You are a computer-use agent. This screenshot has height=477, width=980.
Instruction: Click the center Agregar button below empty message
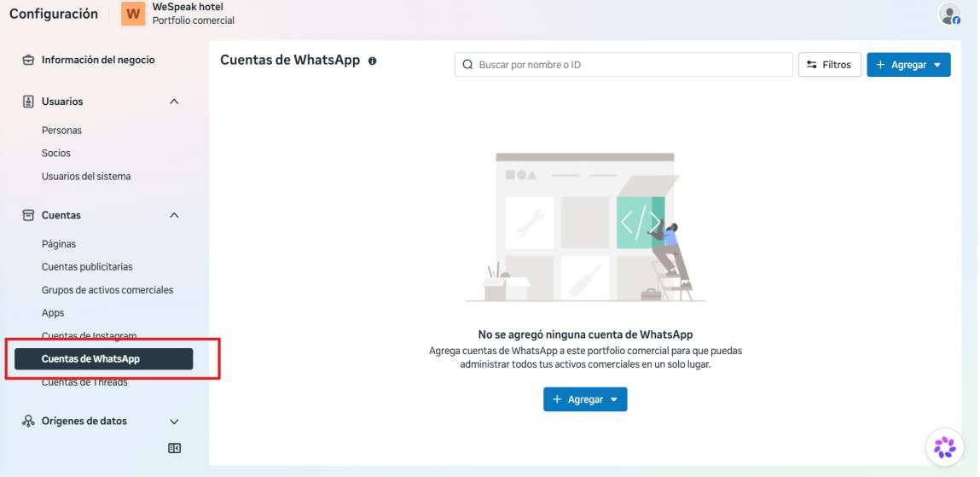tap(585, 399)
